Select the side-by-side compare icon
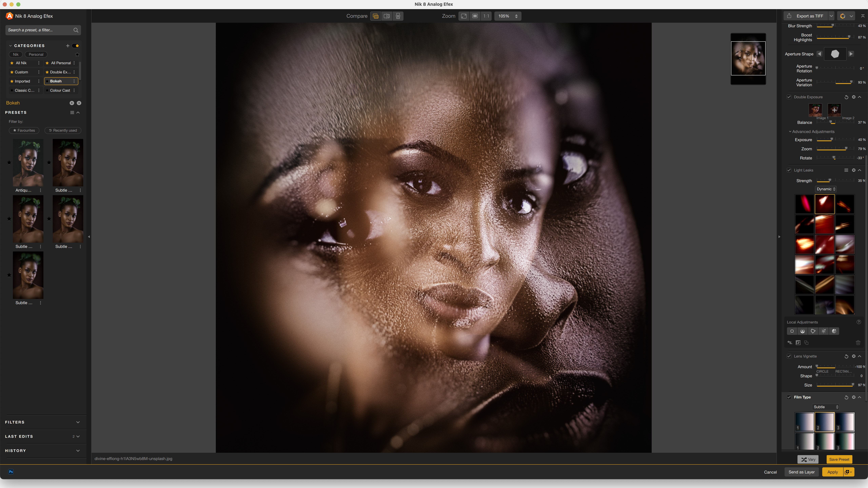The image size is (868, 488). pos(398,16)
